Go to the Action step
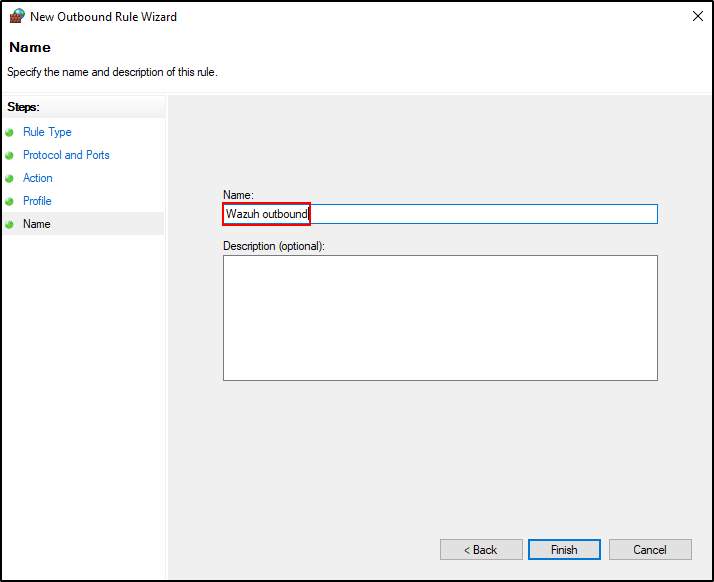Image resolution: width=714 pixels, height=582 pixels. [38, 178]
